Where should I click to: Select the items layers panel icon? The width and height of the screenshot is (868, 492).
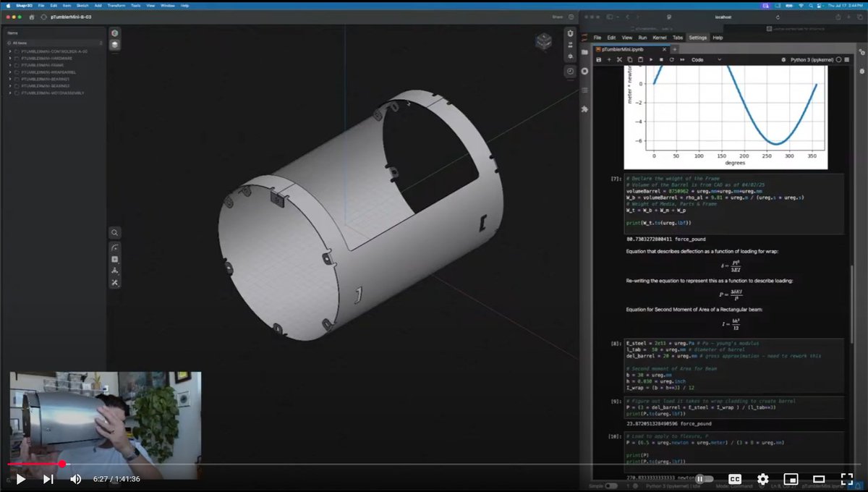(x=115, y=45)
